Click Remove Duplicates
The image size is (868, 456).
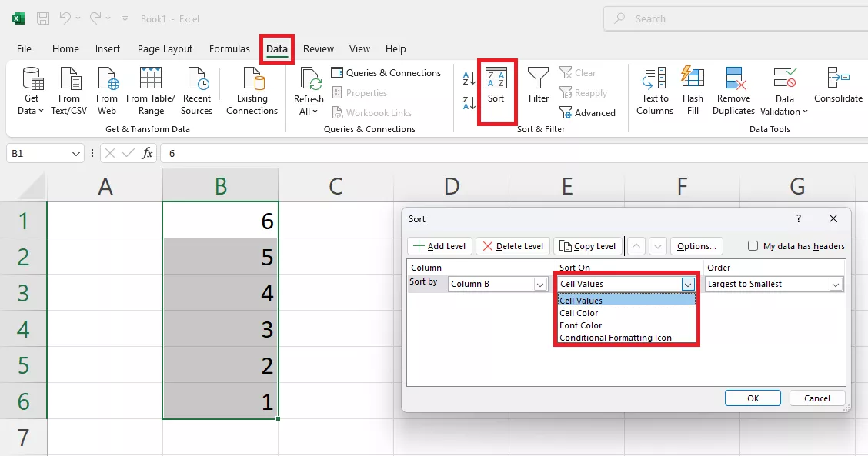click(x=733, y=91)
